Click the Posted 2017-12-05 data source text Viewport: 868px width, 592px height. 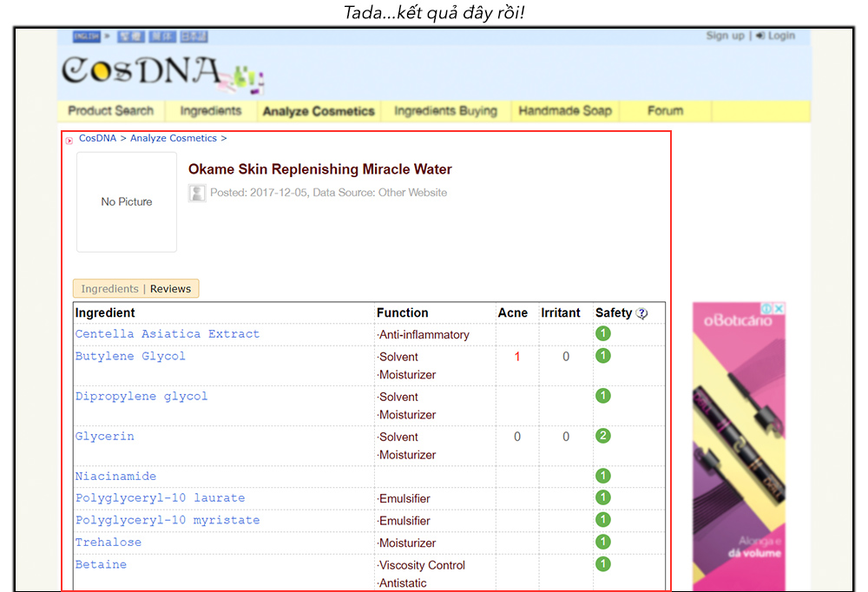coord(328,193)
